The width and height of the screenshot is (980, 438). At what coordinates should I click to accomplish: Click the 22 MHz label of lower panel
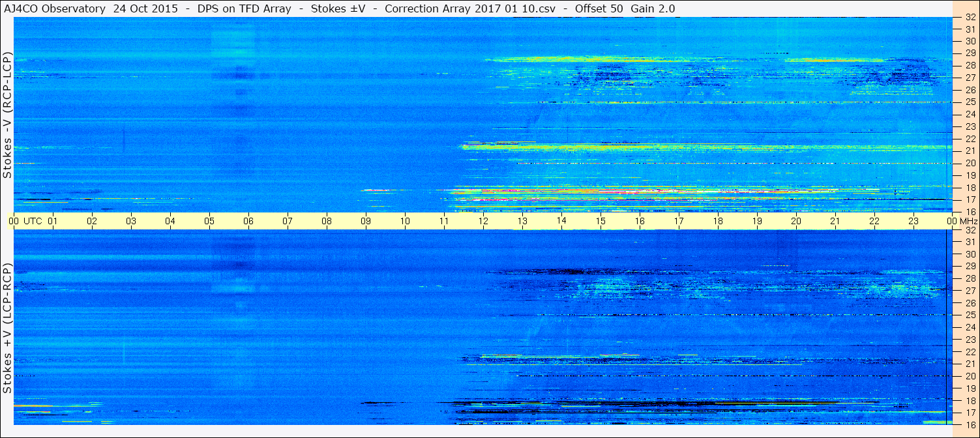(970, 352)
